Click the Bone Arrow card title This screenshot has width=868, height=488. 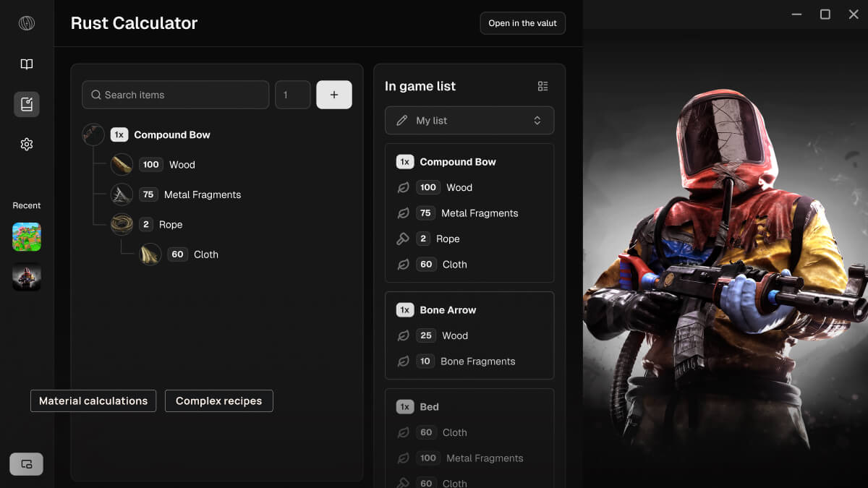pos(448,310)
